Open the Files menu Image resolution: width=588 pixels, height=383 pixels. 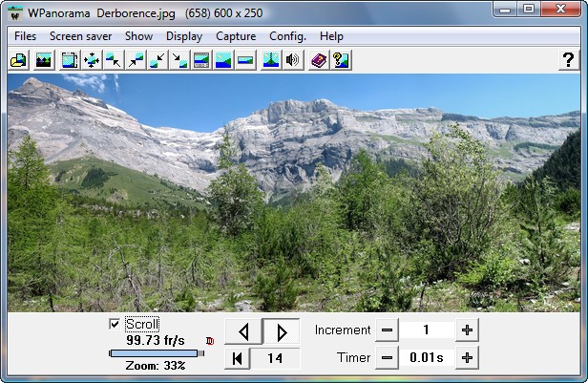25,36
